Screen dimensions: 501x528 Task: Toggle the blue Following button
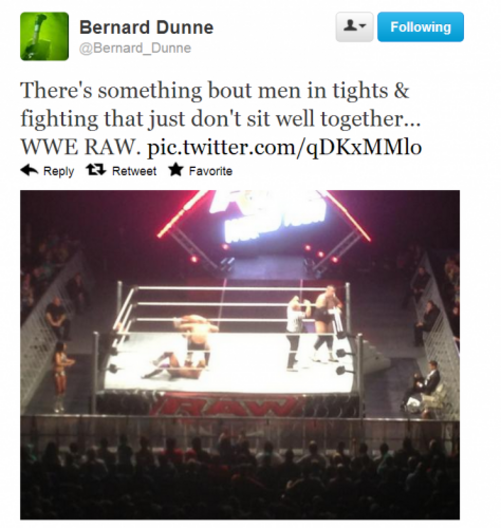(x=421, y=27)
